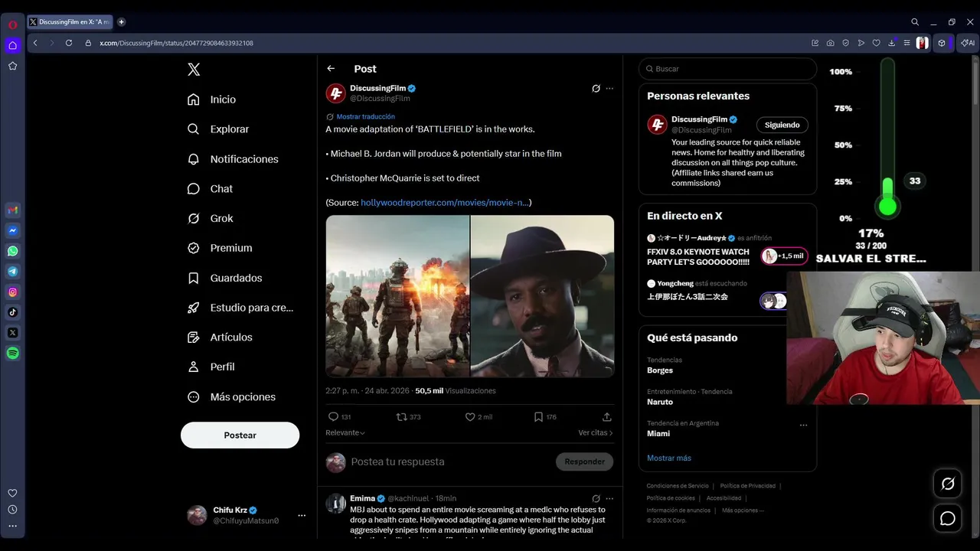Open the Borges trending topic
The height and width of the screenshot is (551, 980).
(x=660, y=370)
